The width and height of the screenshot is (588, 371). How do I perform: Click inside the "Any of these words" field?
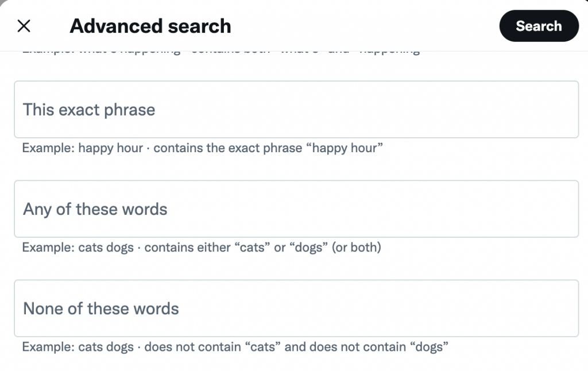tap(296, 209)
